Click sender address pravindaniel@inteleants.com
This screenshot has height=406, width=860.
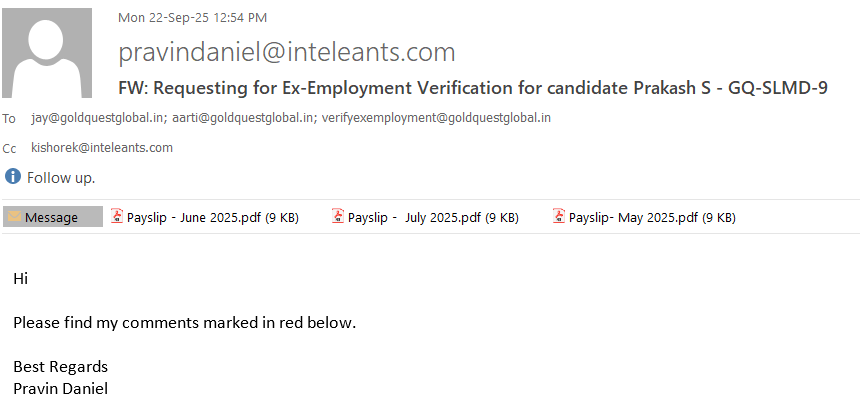287,52
